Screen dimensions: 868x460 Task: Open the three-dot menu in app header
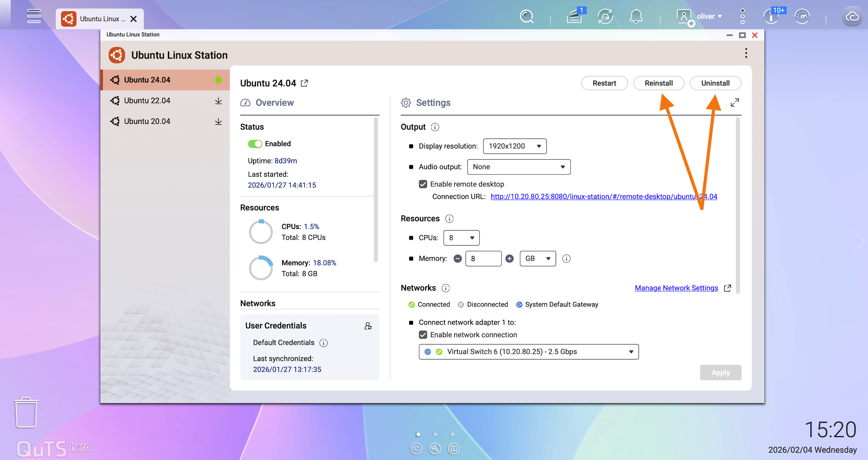pos(746,53)
